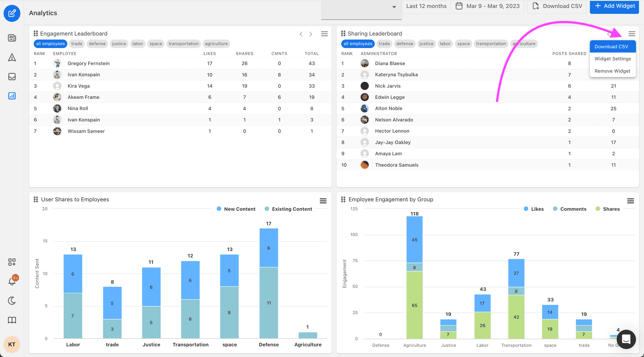Image resolution: width=644 pixels, height=357 pixels.
Task: Open the apps grid sidebar icon
Action: 12,262
